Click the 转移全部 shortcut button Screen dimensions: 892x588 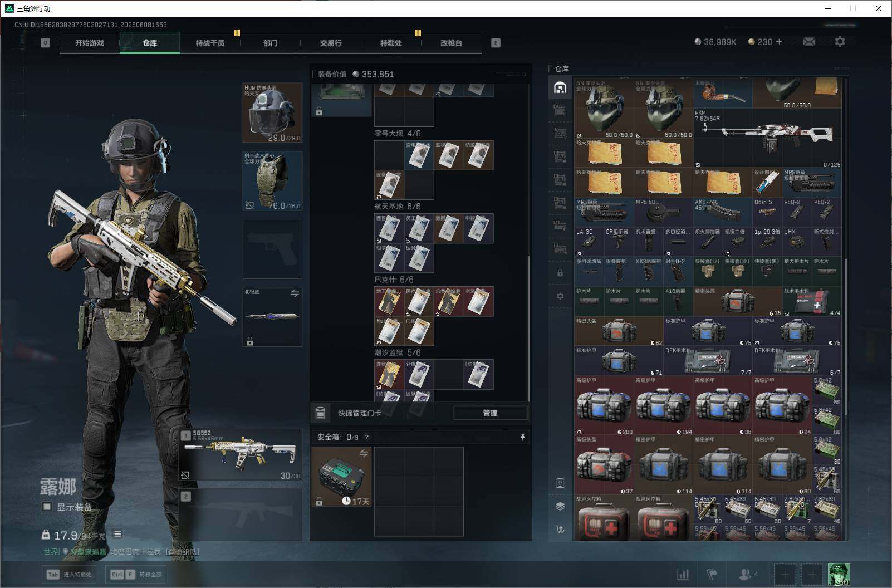(136, 574)
